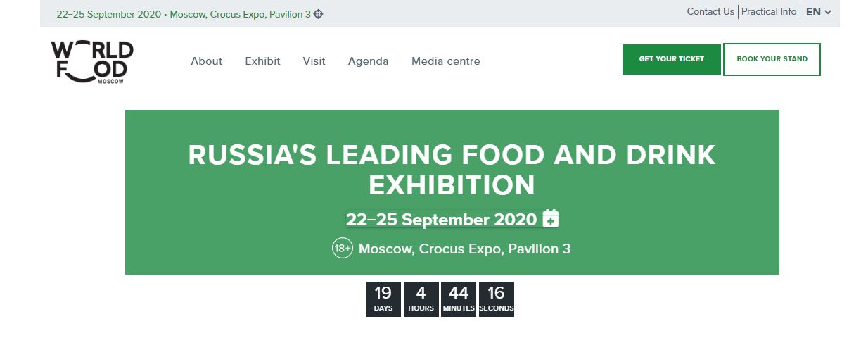Click the top bar date and venue text
The height and width of the screenshot is (357, 868).
(183, 14)
